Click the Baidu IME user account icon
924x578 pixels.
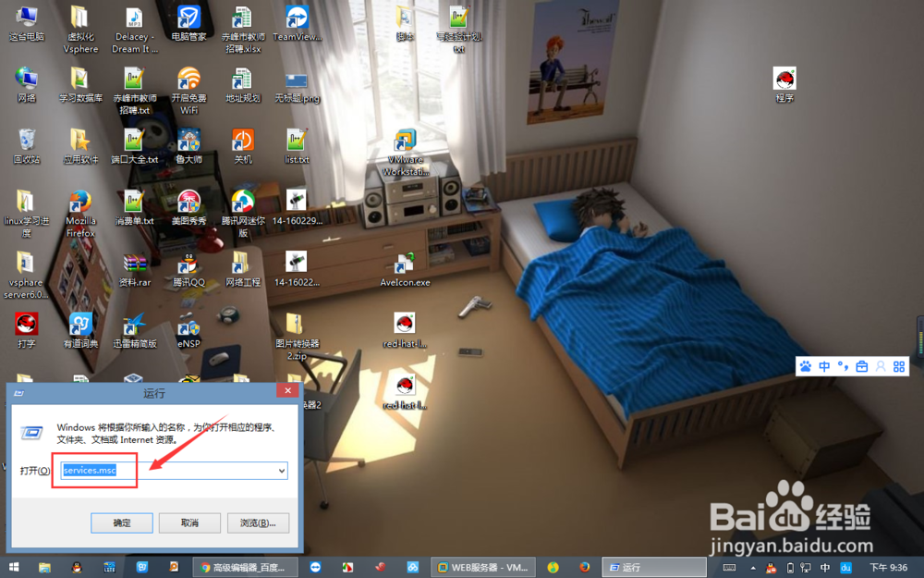[x=881, y=366]
